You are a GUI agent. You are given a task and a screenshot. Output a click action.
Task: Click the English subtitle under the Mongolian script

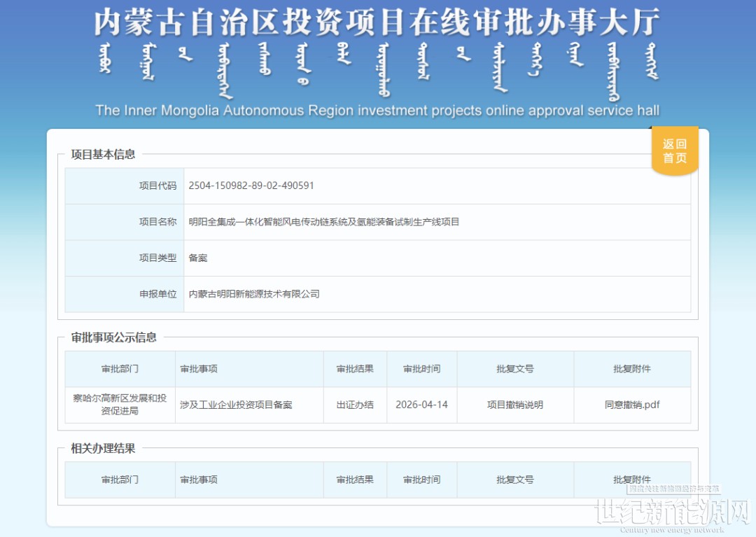(x=377, y=111)
